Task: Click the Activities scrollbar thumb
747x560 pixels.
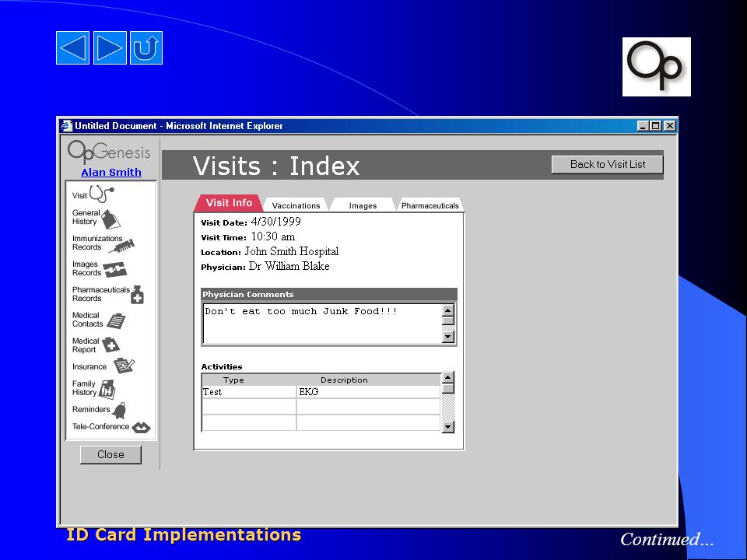Action: coord(448,389)
